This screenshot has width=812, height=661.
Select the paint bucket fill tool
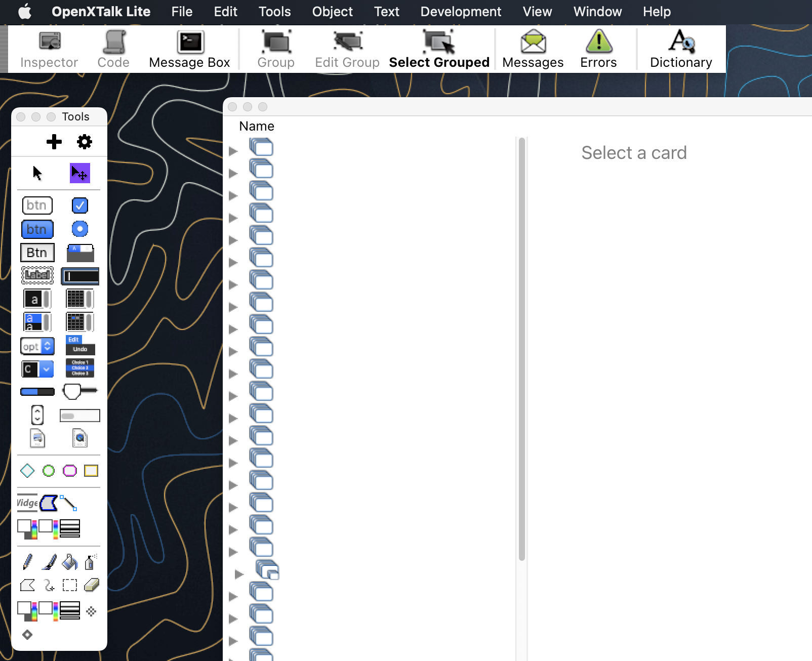70,562
